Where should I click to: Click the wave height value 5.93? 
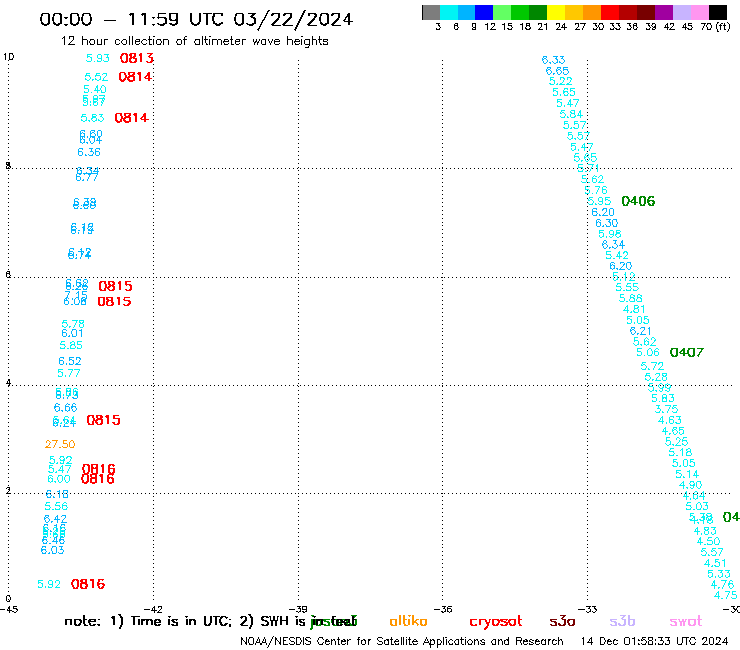tap(98, 58)
